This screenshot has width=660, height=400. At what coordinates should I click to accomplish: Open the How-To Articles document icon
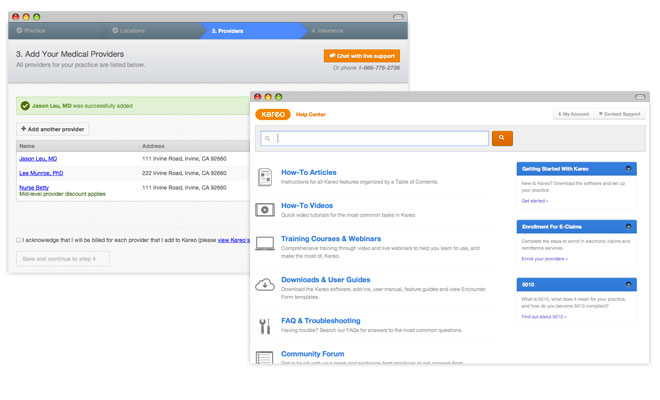(x=265, y=177)
